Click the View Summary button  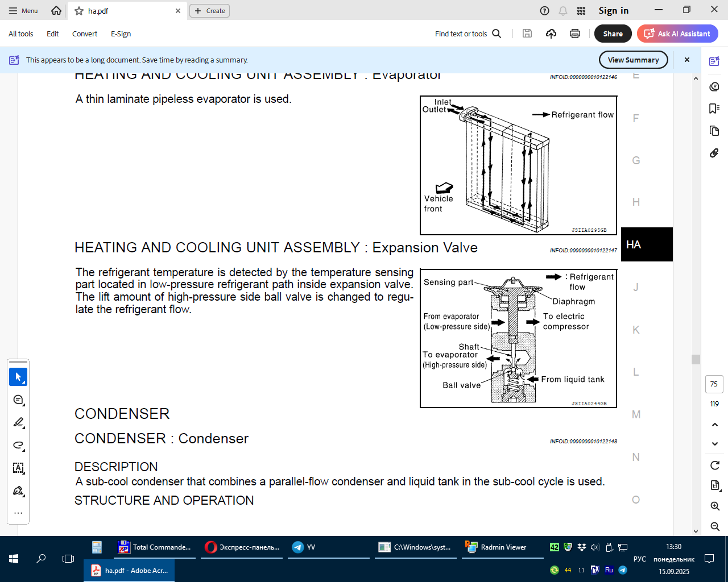(633, 60)
